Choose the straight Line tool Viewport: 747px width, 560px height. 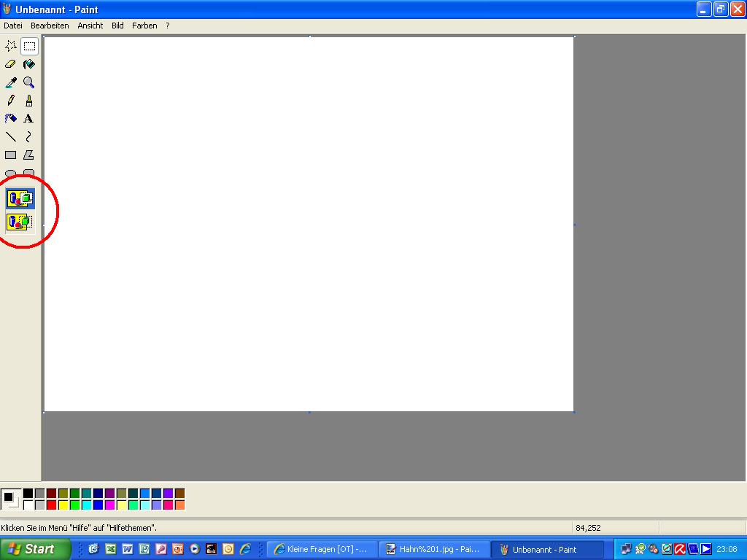point(10,137)
